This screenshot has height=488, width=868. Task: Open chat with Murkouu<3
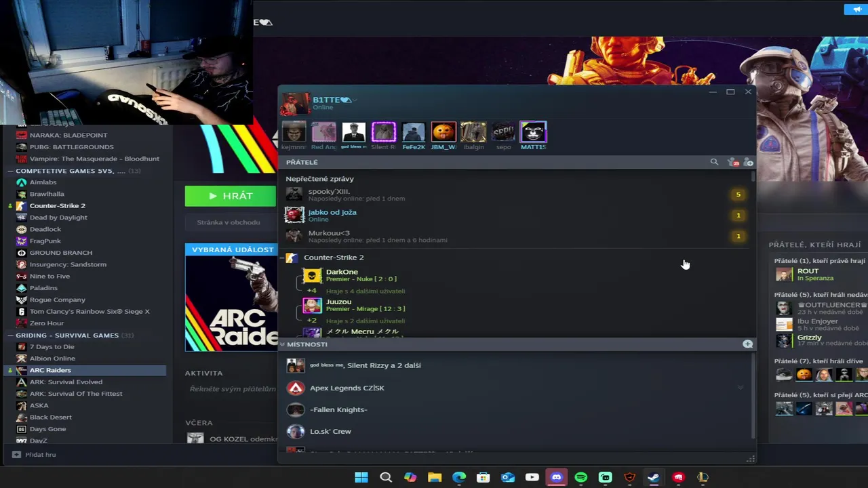515,236
